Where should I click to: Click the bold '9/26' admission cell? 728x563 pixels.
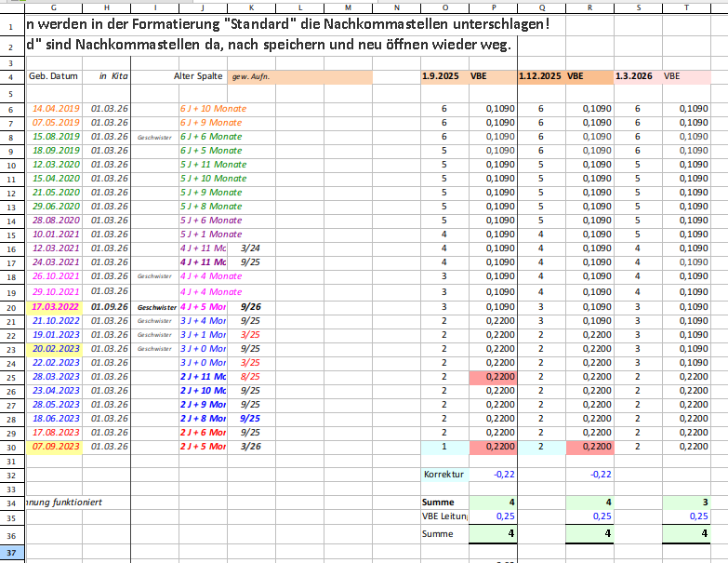coord(251,307)
